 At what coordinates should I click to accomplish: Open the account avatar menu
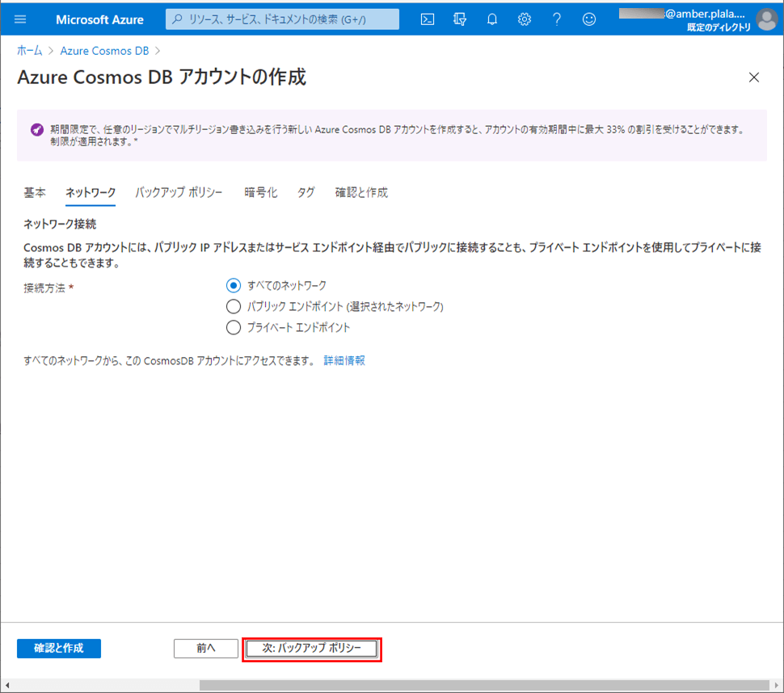click(767, 20)
